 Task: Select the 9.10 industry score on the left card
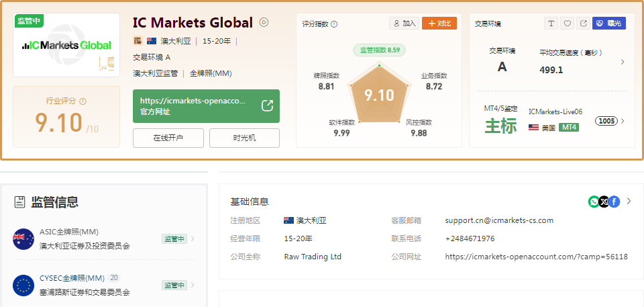[59, 123]
